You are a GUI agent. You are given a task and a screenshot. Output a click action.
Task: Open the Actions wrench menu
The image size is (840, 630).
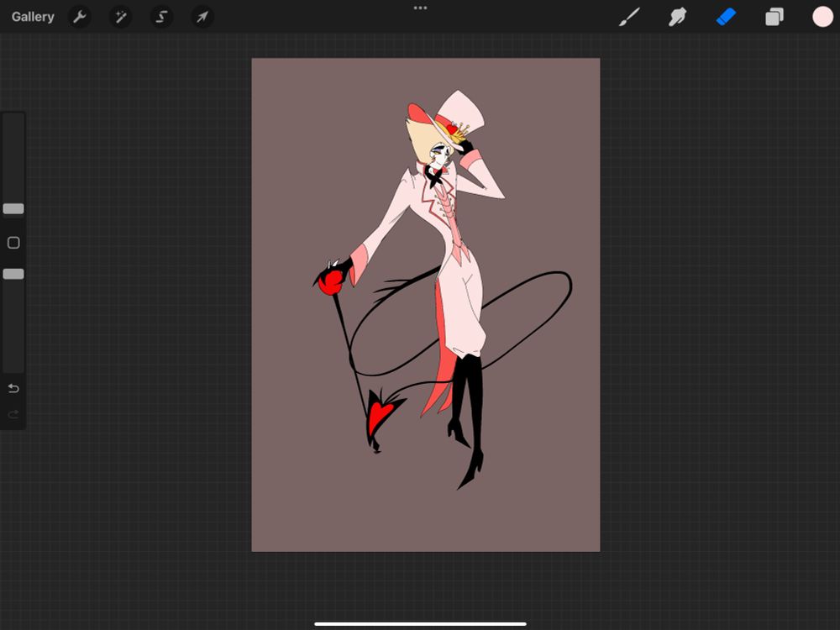point(79,17)
